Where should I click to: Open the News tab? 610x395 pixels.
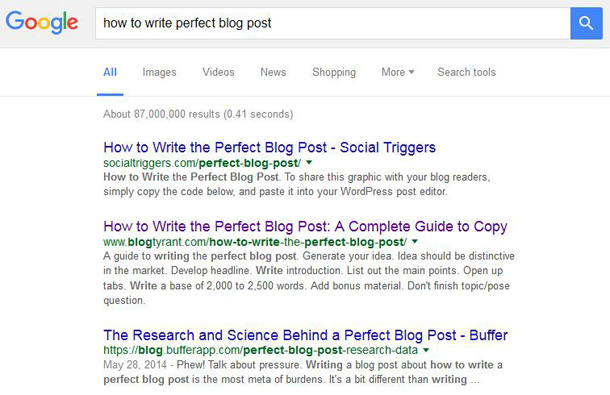click(273, 72)
